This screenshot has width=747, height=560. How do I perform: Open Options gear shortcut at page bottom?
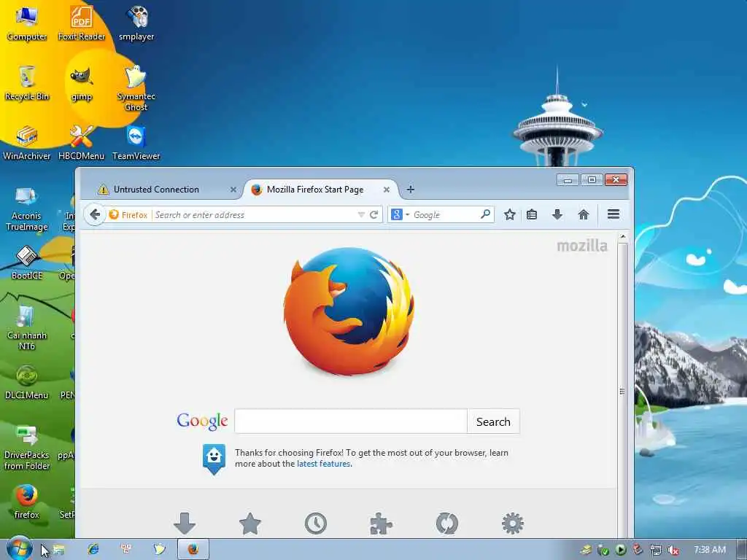[x=513, y=524]
